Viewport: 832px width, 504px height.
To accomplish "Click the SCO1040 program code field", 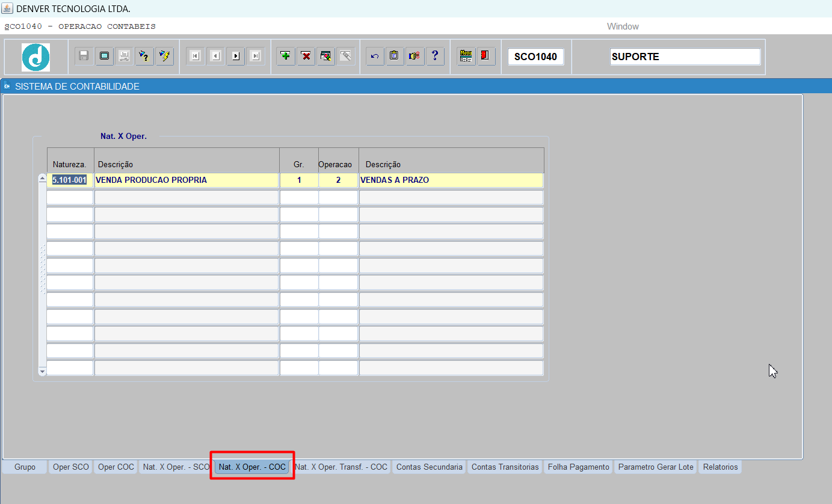I will point(535,57).
